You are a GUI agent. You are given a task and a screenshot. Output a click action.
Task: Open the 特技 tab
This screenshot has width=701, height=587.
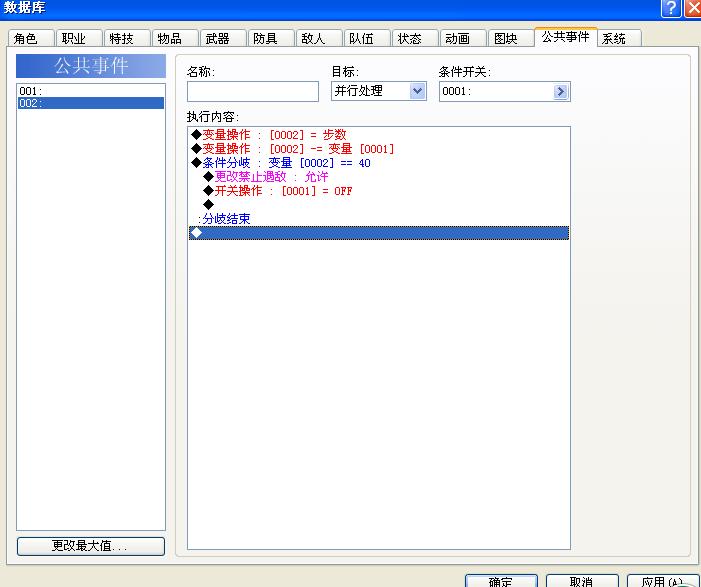[127, 38]
